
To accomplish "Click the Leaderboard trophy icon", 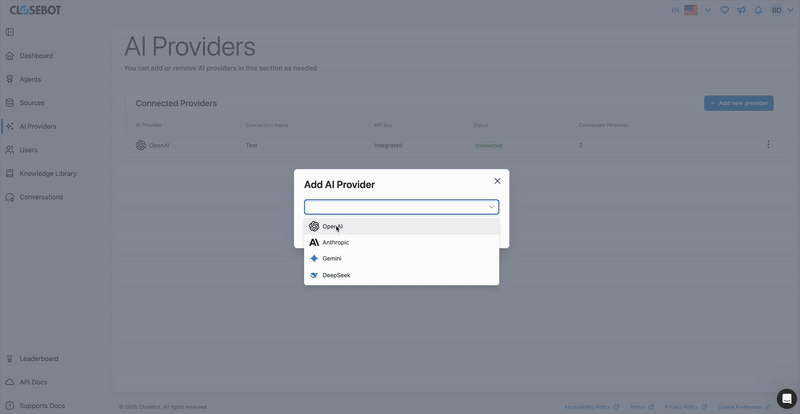I will tap(10, 358).
